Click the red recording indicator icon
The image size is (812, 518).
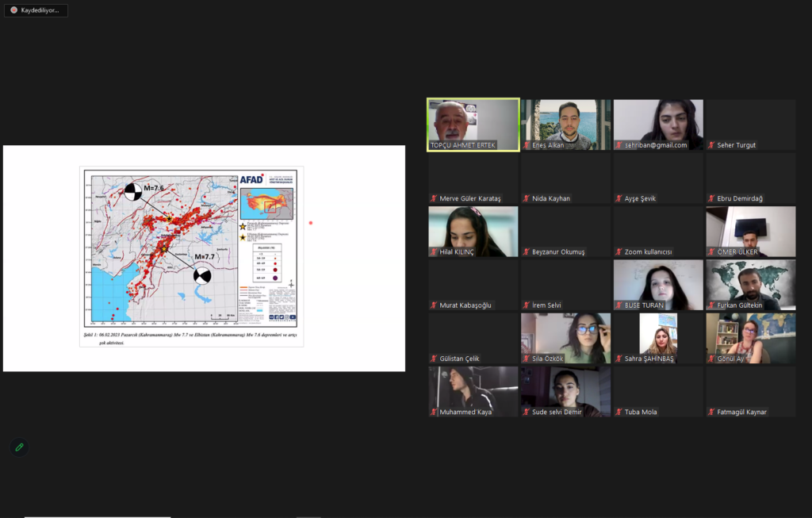[x=14, y=10]
